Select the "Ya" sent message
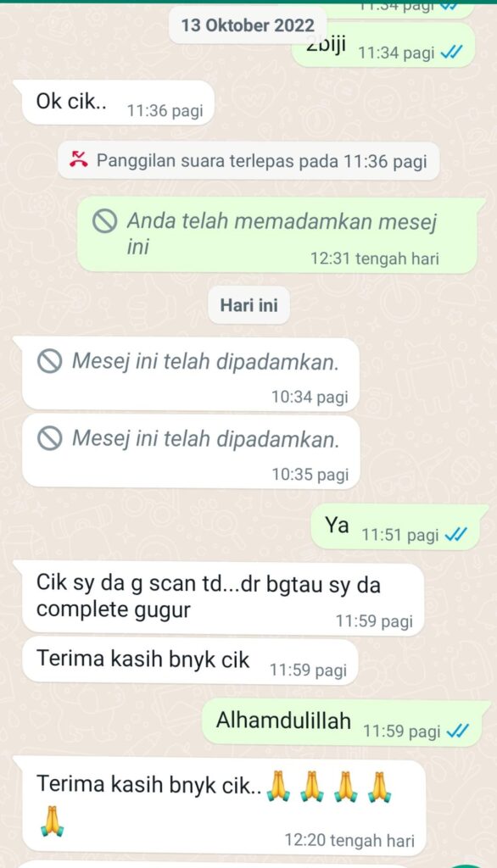This screenshot has height=868, width=497. click(396, 527)
